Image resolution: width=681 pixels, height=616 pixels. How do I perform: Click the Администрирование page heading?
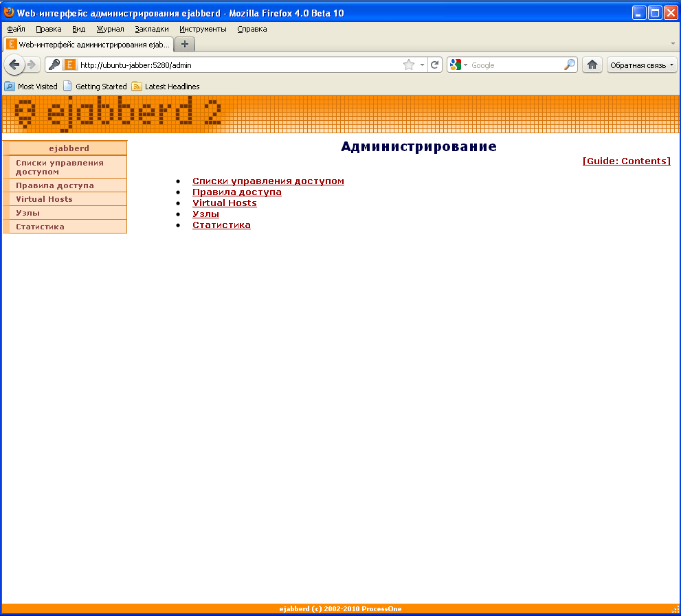tap(418, 146)
